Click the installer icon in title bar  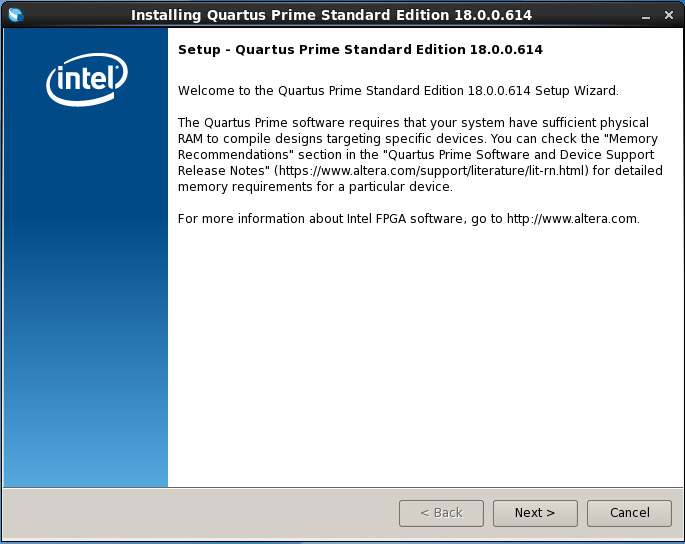pyautogui.click(x=16, y=15)
